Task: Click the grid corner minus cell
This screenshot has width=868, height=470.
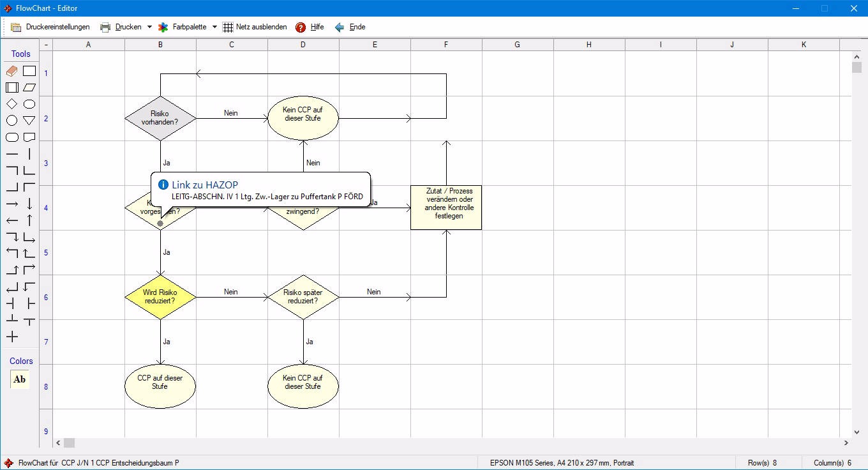Action: coord(46,45)
